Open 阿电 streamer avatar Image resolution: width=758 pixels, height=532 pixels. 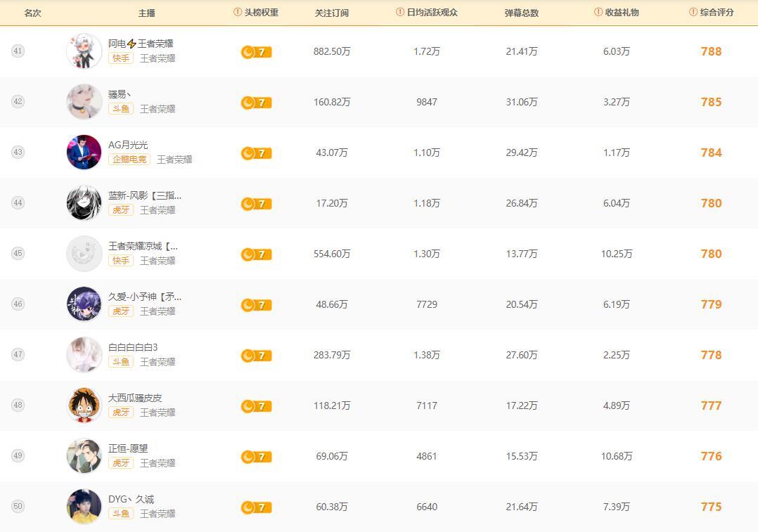84,51
